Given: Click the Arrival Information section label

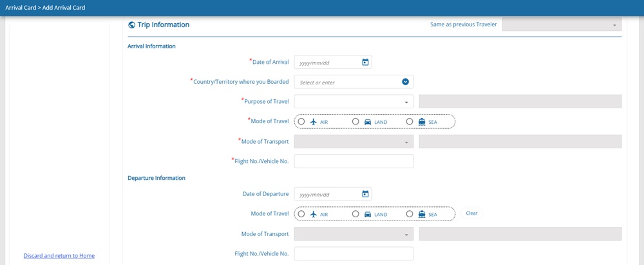Looking at the screenshot, I should click(151, 46).
